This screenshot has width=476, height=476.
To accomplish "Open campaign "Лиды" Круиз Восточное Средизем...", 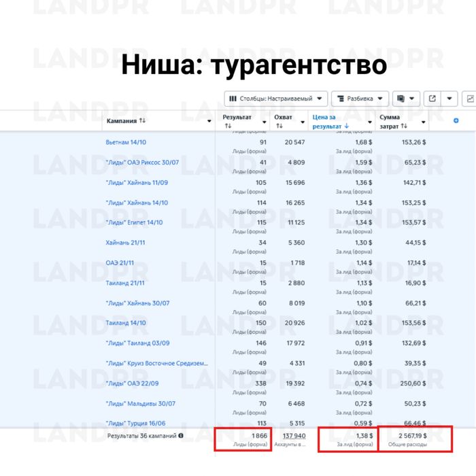I will [x=156, y=363].
